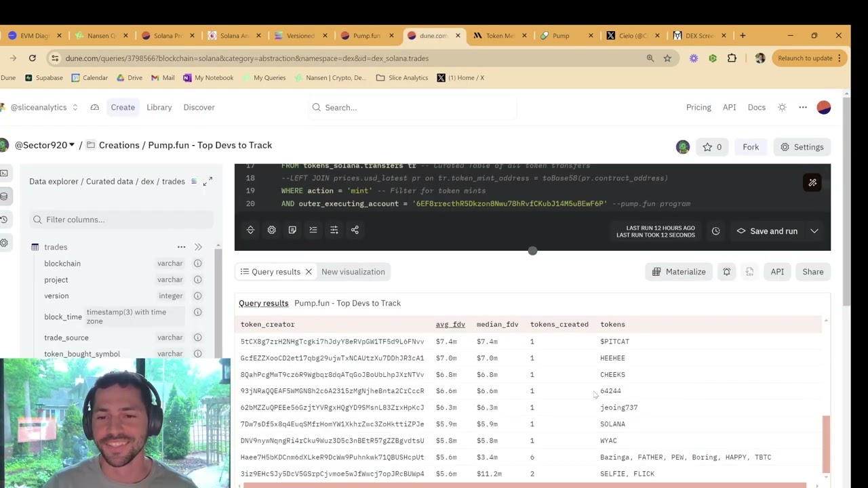This screenshot has height=488, width=868.
Task: Click the Materialize button
Action: click(679, 272)
